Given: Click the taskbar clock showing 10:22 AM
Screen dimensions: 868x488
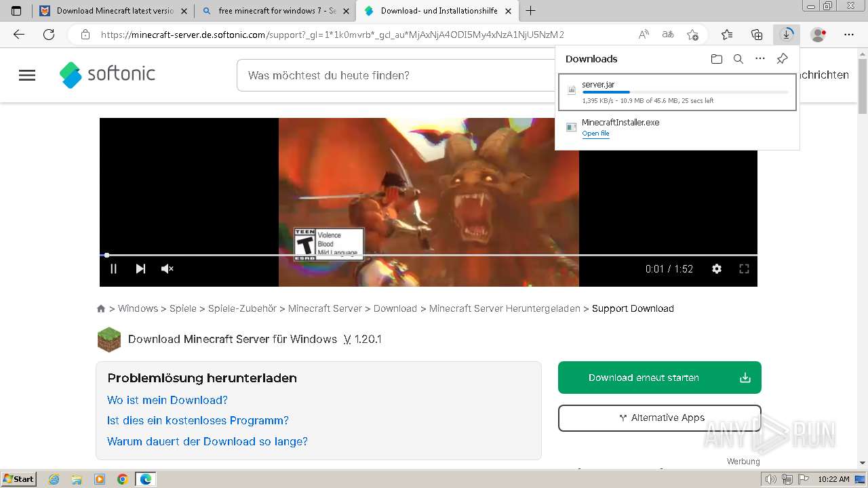Looking at the screenshot, I should click(x=833, y=479).
